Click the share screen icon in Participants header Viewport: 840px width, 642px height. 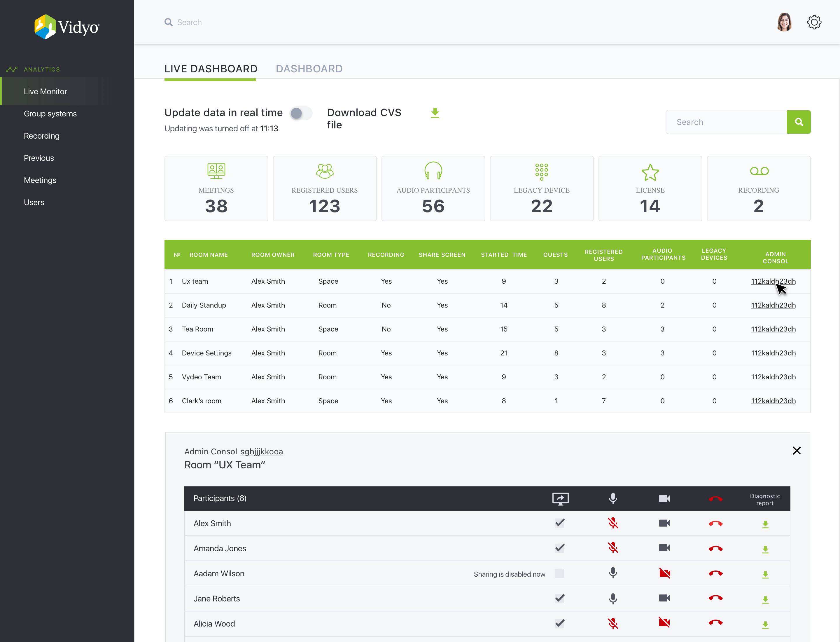[x=560, y=499]
